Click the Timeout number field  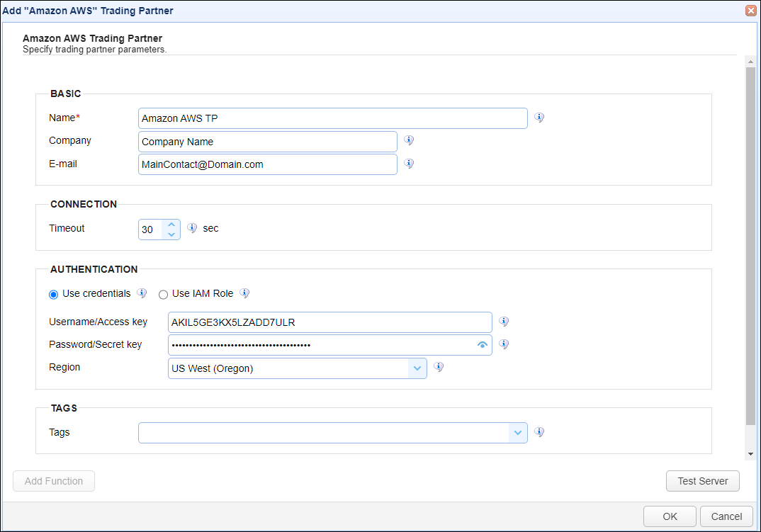[152, 230]
